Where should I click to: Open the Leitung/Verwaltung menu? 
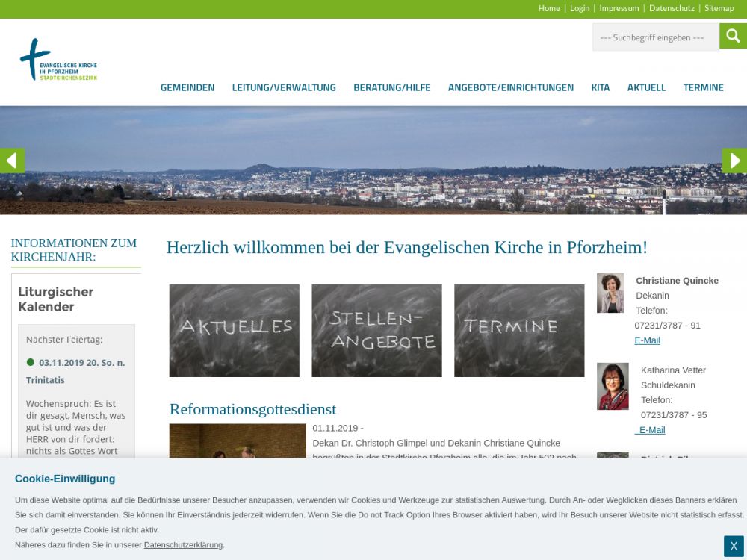coord(284,87)
